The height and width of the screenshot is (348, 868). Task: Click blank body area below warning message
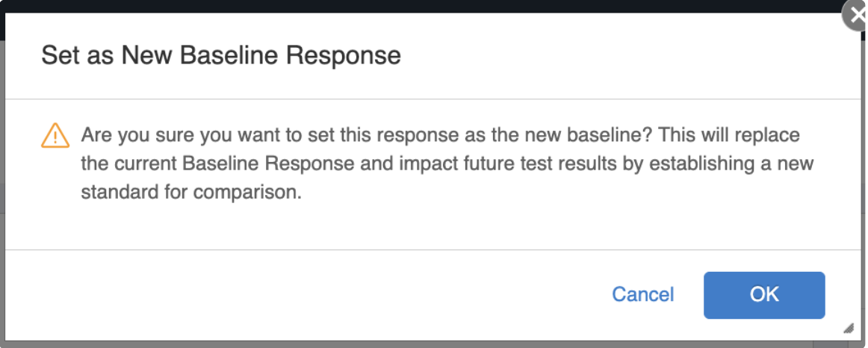(x=433, y=226)
